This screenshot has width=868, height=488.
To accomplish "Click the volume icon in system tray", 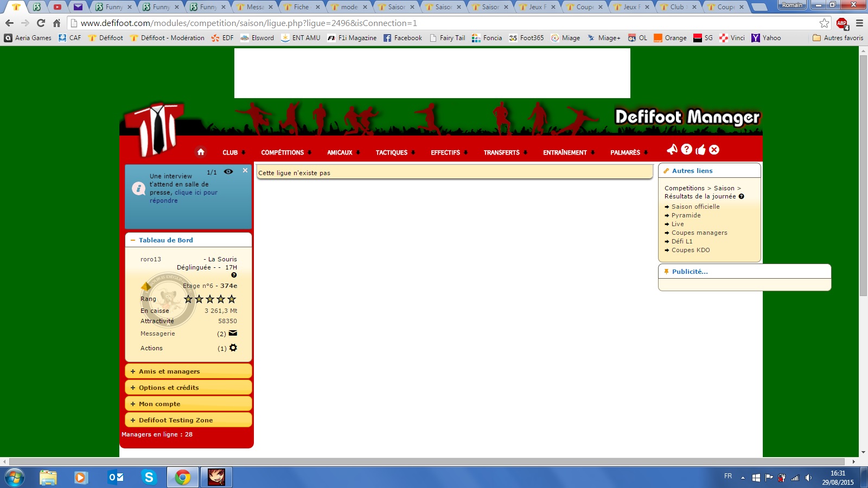I will click(808, 478).
